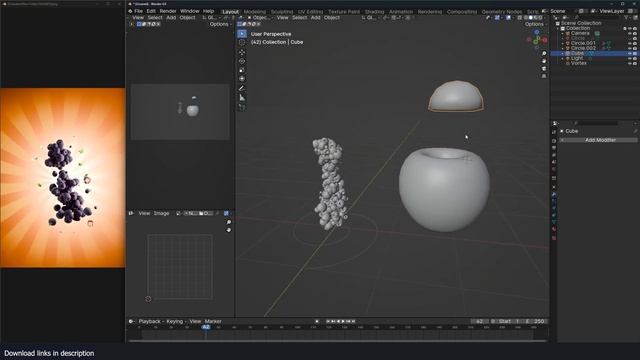Open Keying menu in timeline

coord(176,321)
